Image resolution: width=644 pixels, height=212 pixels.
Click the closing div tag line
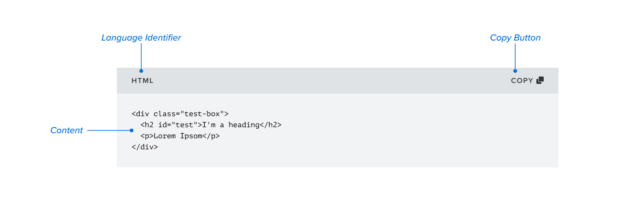tap(144, 147)
